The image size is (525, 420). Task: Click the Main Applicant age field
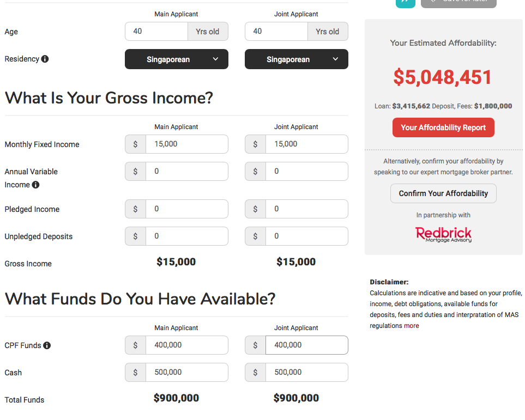pos(156,32)
